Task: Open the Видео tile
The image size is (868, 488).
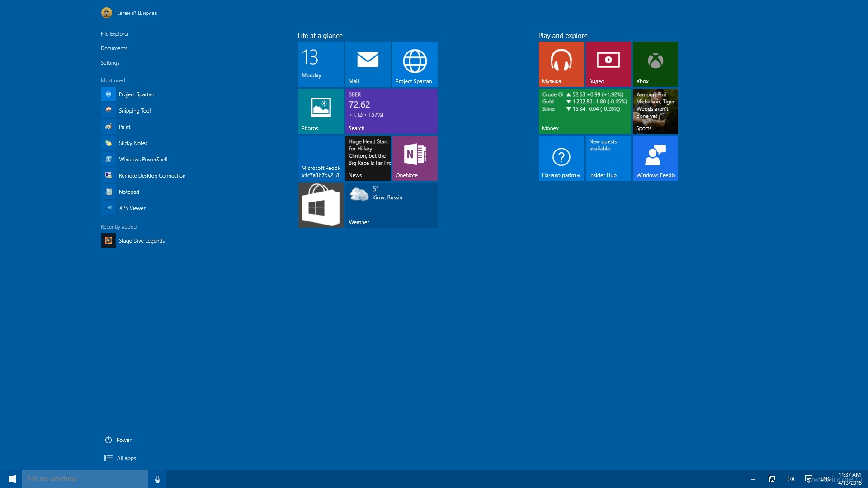Action: [608, 64]
